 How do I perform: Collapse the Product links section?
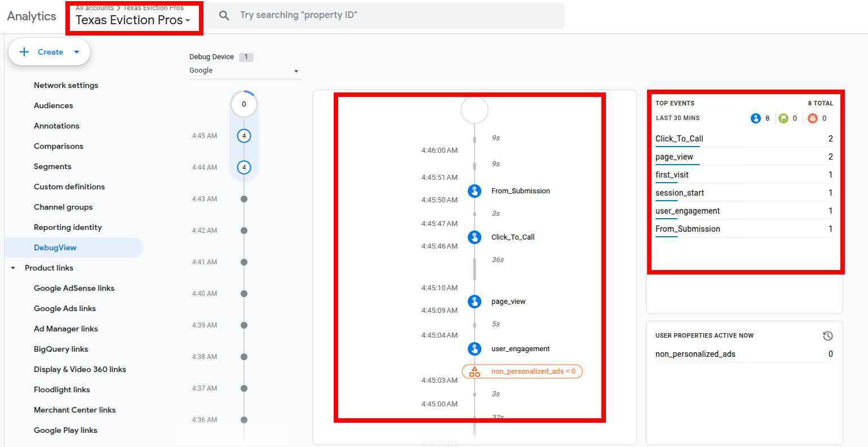14,268
